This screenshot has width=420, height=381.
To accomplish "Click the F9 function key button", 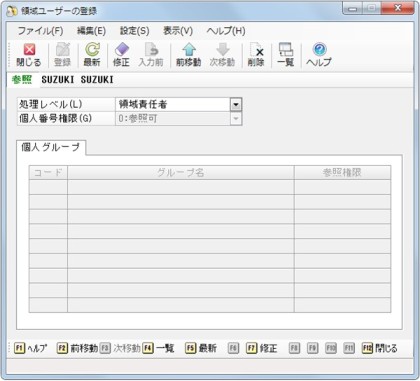I will tap(312, 348).
